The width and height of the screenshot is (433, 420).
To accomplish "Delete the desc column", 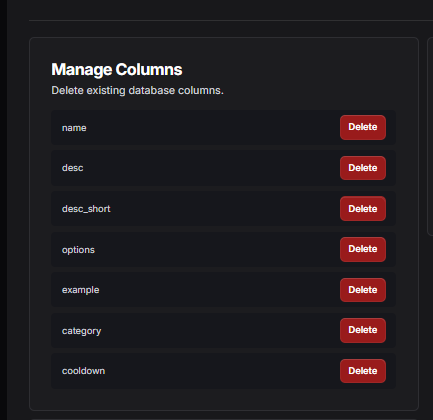I will 363,168.
